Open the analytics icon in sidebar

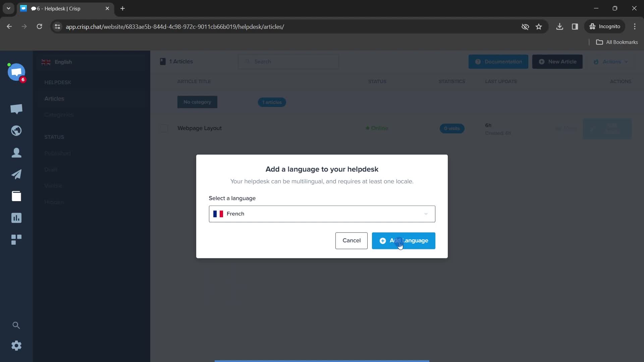point(16,218)
